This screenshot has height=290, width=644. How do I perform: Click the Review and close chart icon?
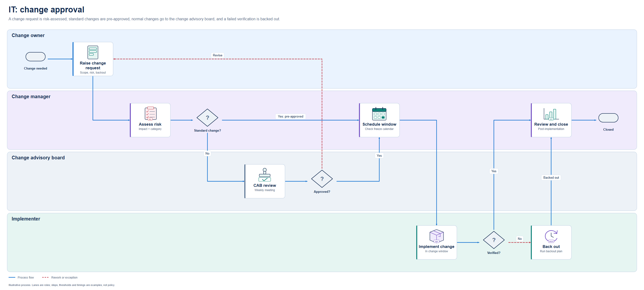(x=551, y=114)
